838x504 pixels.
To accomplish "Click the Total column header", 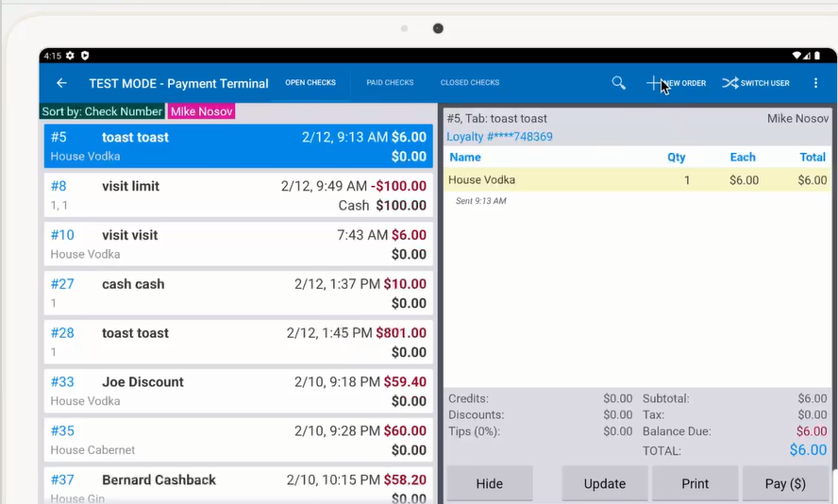I will coord(813,157).
